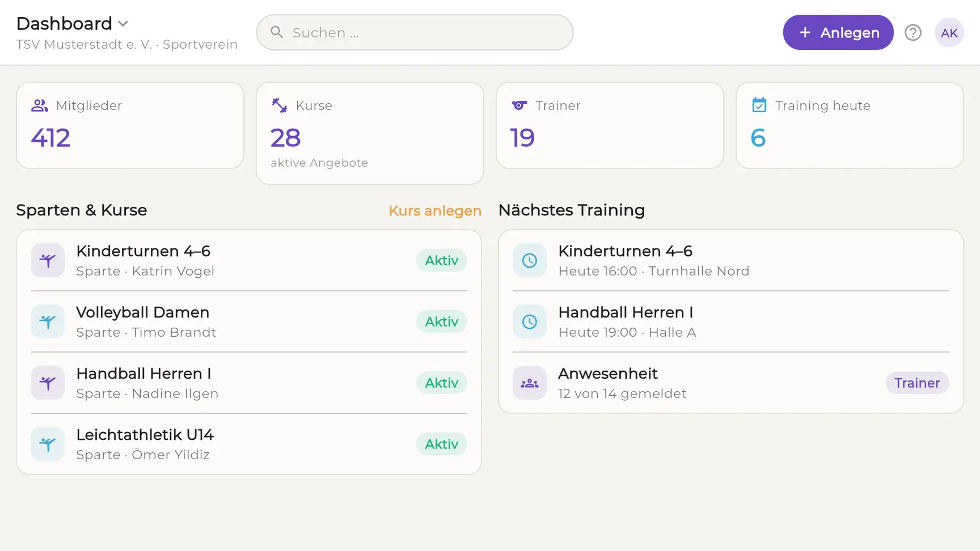Click the Trainer badge on Anwesenheit

tap(917, 383)
